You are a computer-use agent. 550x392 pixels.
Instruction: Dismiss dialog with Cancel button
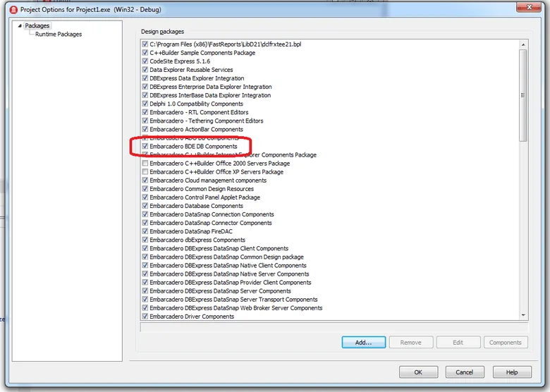point(465,372)
